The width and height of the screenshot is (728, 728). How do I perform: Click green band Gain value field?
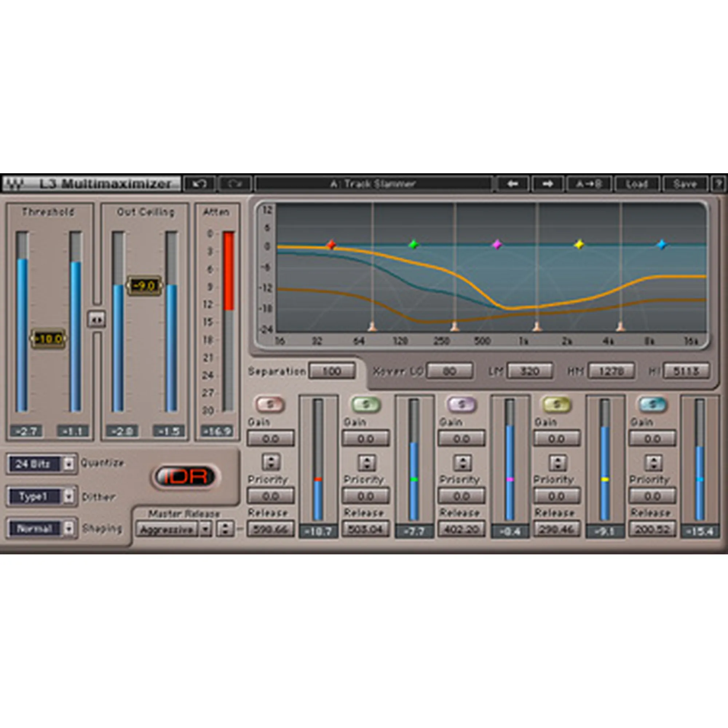click(x=366, y=439)
